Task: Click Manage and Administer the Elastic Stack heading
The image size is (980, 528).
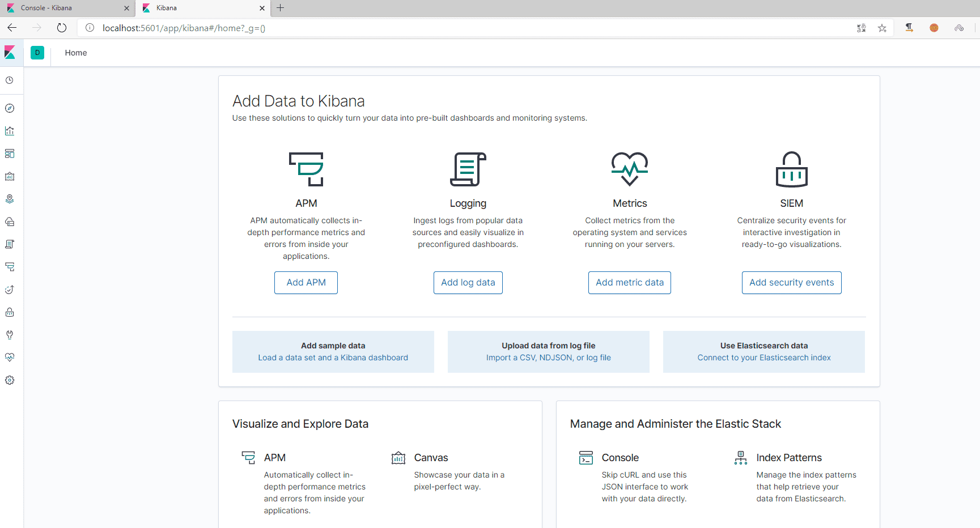Action: (x=676, y=424)
